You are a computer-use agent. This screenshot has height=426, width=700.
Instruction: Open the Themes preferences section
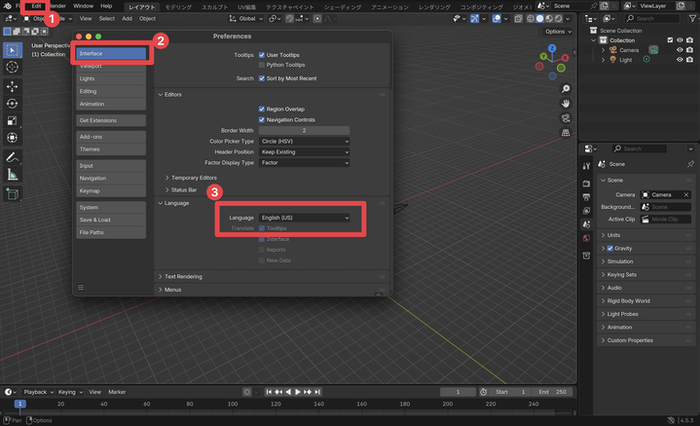(x=111, y=149)
